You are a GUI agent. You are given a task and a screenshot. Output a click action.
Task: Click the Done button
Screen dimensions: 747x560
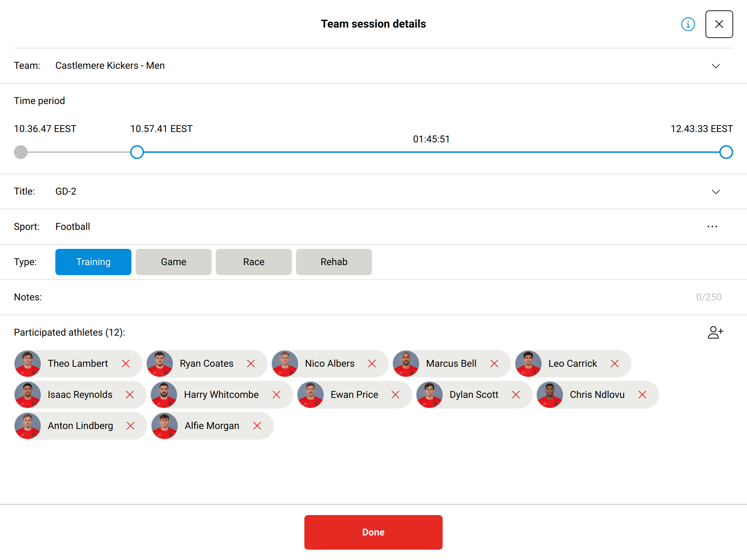click(x=373, y=532)
